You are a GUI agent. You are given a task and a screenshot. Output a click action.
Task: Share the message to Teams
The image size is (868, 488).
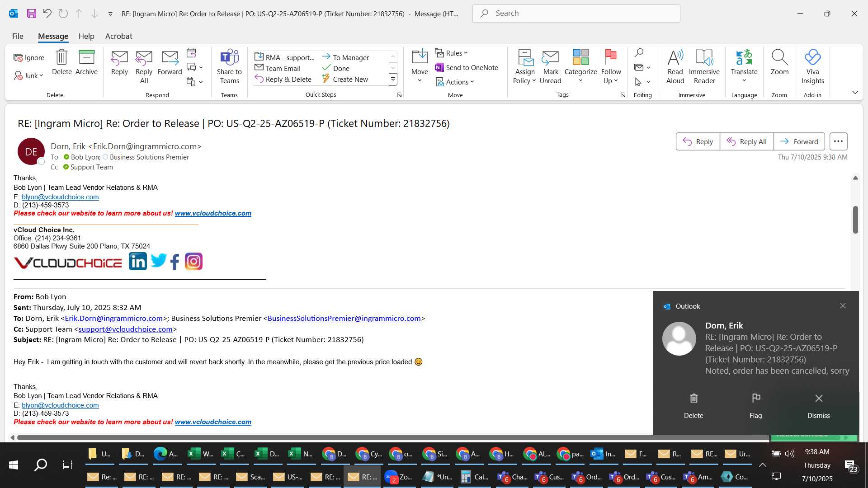[x=229, y=67]
